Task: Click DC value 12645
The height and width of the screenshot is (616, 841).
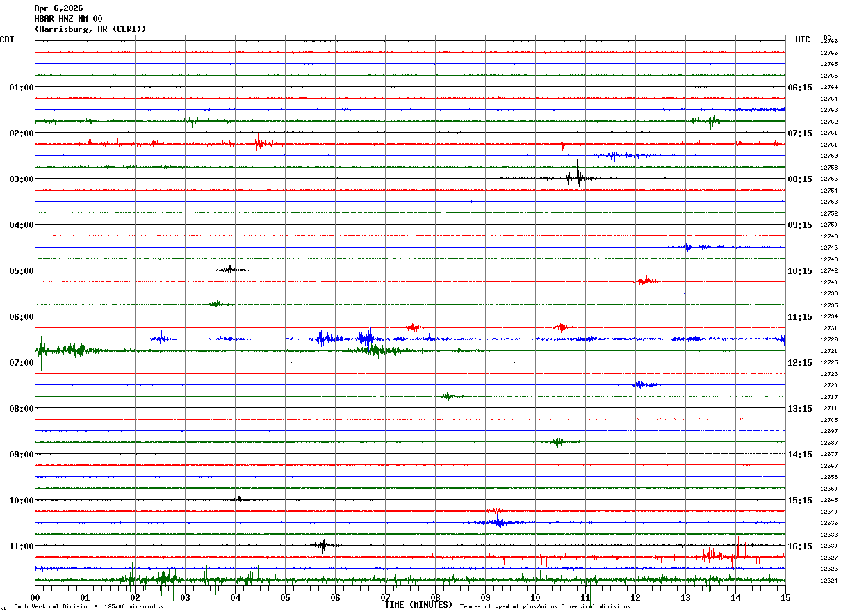Action: pos(828,501)
